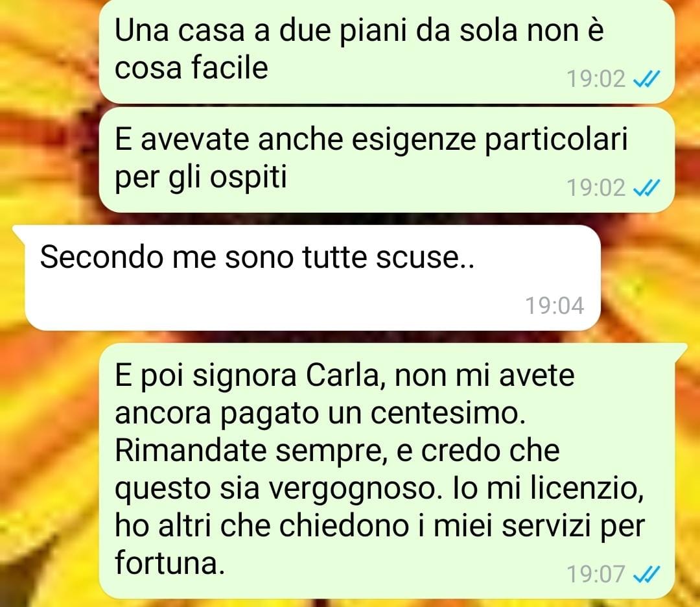Tap the read receipt ticks beside 19:07
This screenshot has height=607, width=700.
point(646,575)
